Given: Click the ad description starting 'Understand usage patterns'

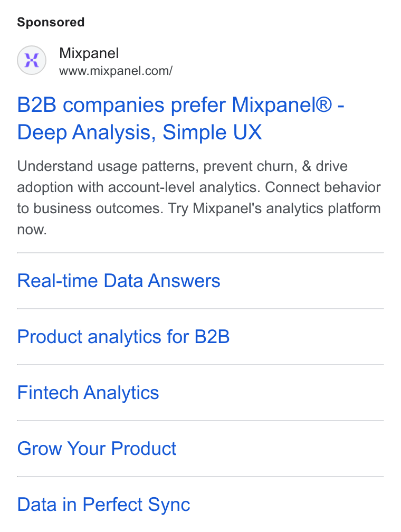Looking at the screenshot, I should [199, 198].
